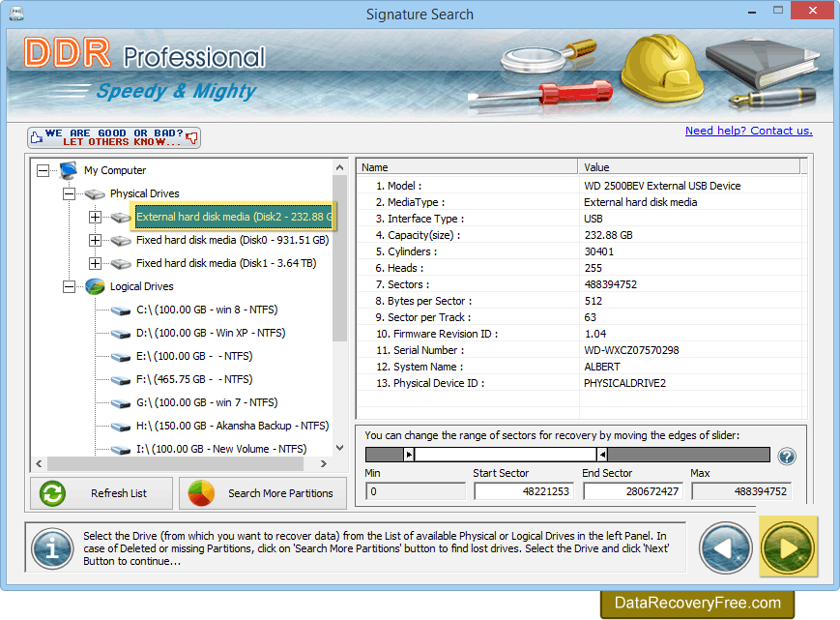Screen dimensions: 840x620
Task: Click the Start Sector input field
Action: pyautogui.click(x=524, y=491)
